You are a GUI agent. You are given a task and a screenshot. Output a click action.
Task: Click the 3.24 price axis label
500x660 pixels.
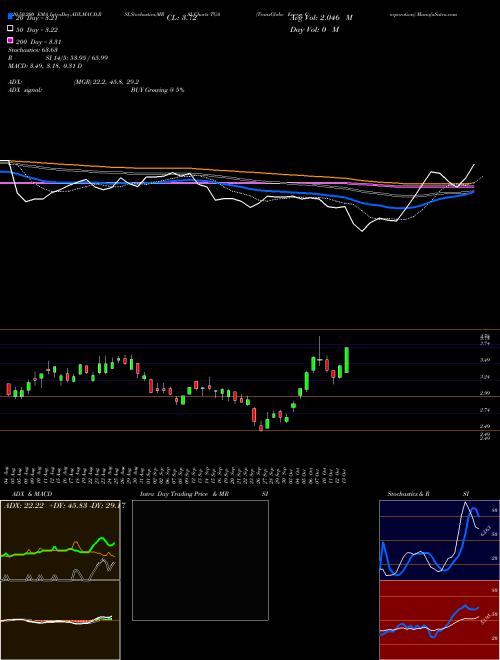pos(485,377)
